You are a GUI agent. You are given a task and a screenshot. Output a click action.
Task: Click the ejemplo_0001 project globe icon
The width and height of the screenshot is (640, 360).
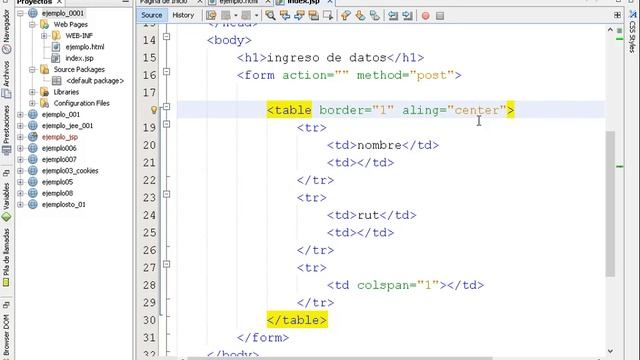pos(33,13)
